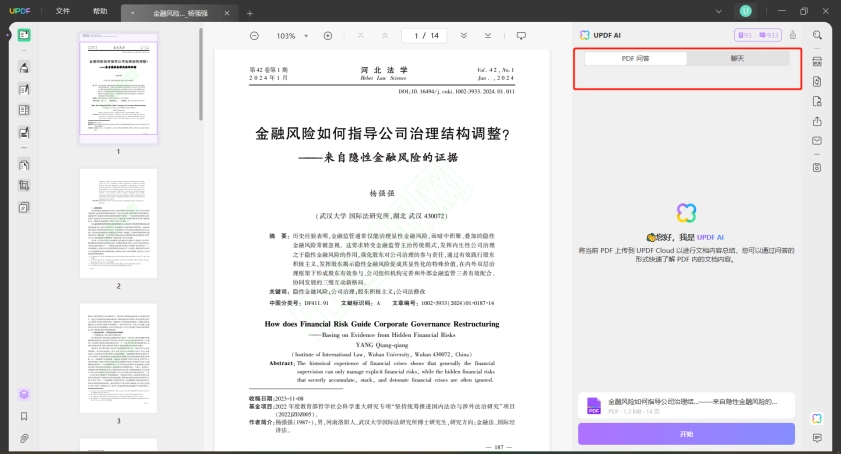Screen dimensions: 841x454
Task: Select the 金融风险 document tab
Action: pyautogui.click(x=180, y=13)
